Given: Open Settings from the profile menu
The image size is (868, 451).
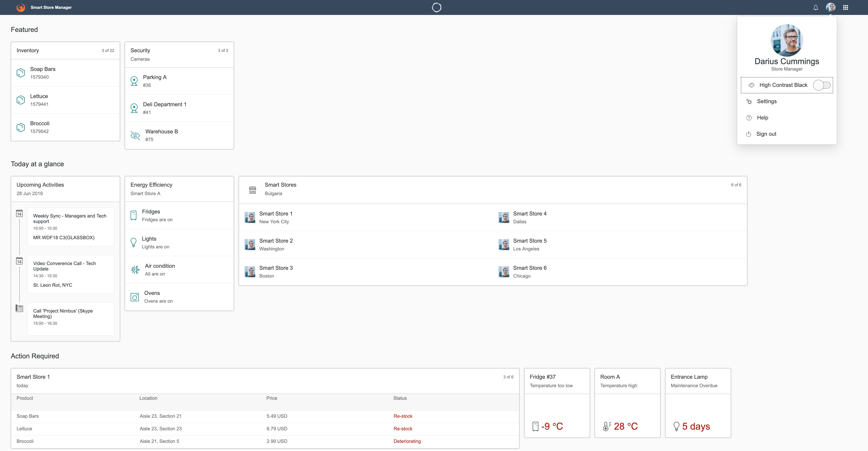Looking at the screenshot, I should tap(766, 101).
